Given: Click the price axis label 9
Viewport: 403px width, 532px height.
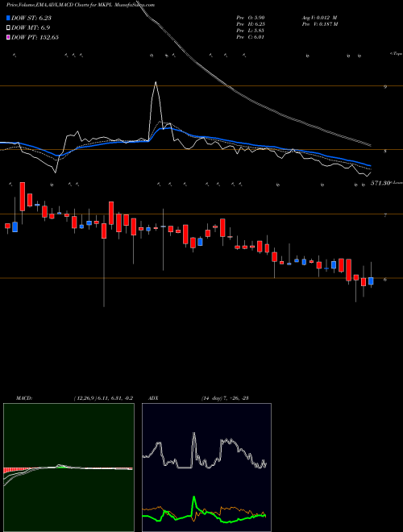Looking at the screenshot, I should coord(385,86).
